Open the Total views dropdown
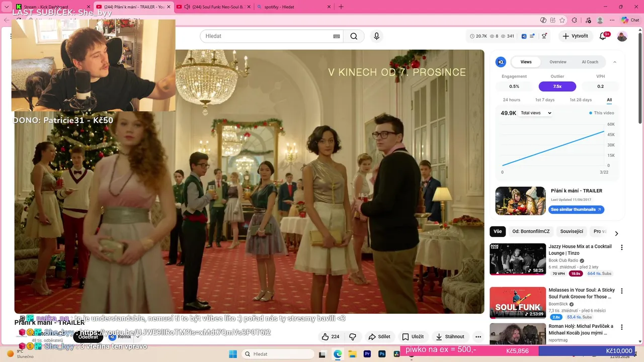The image size is (644, 362). [536, 113]
